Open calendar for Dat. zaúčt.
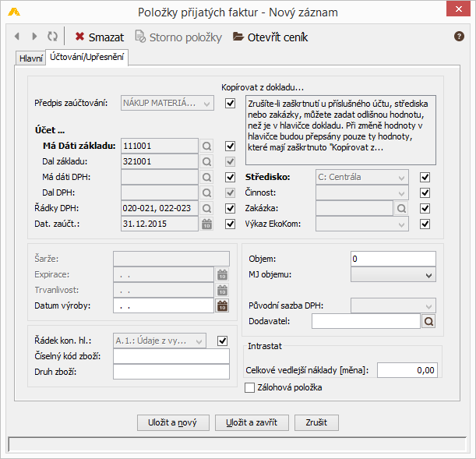 coord(206,224)
